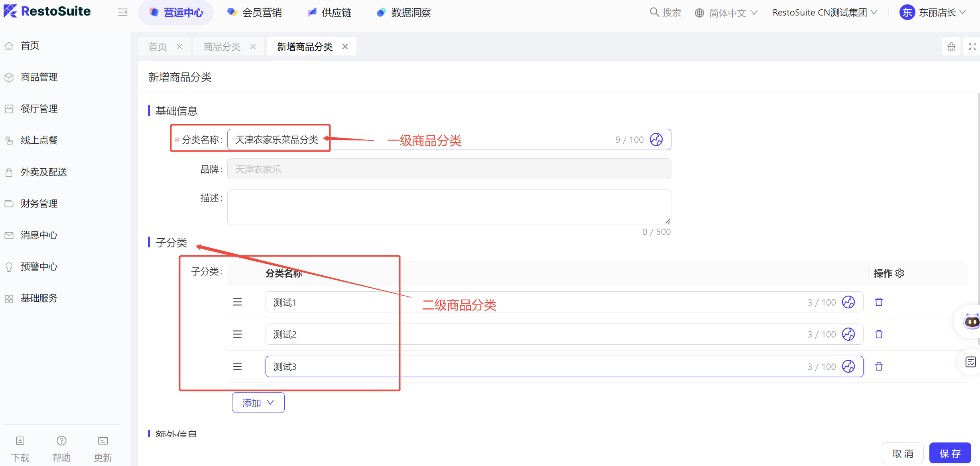Edit the 测试1 subcategory input
This screenshot has width=980, height=466.
click(564, 302)
